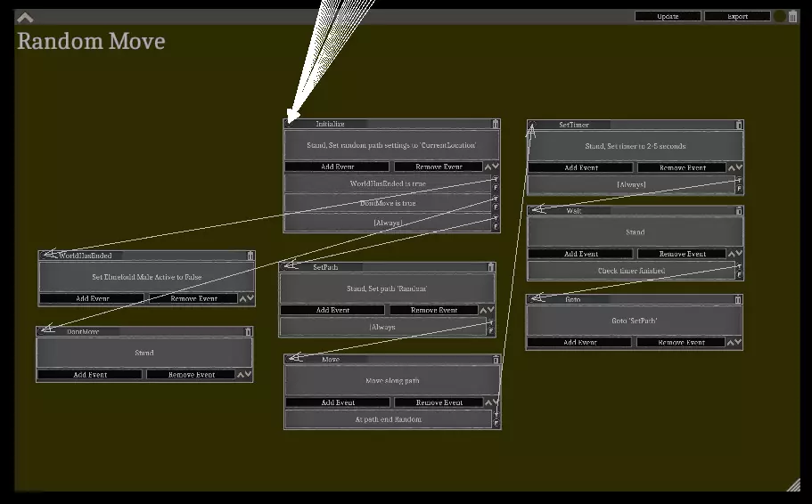Click the down arrow in the Wait node
Screen dimensions: 812x504
click(x=739, y=254)
